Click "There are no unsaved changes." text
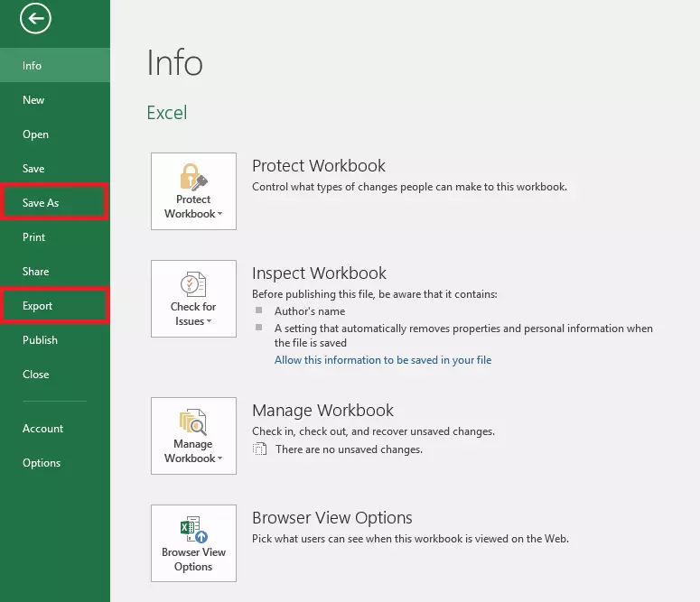The height and width of the screenshot is (602, 700). pos(349,449)
